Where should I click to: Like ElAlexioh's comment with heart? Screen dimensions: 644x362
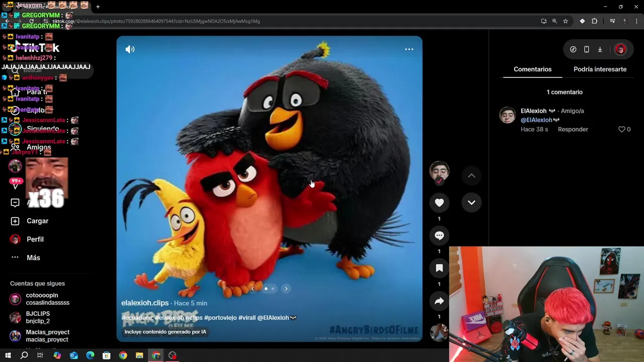(621, 129)
